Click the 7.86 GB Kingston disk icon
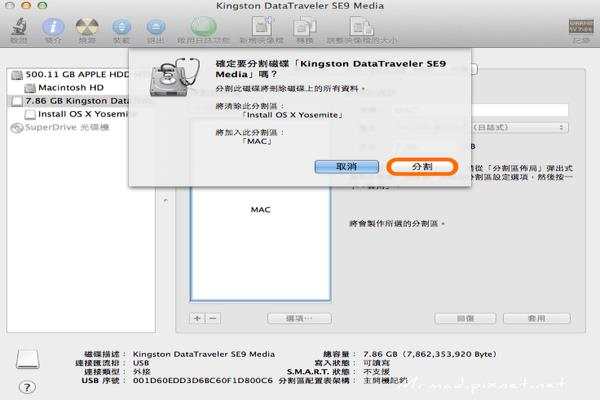 (17, 101)
